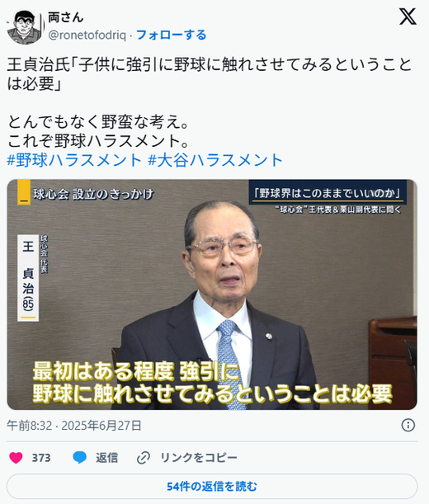Click the display name 両さん
Viewport: 429px width, 504px height.
(66, 17)
